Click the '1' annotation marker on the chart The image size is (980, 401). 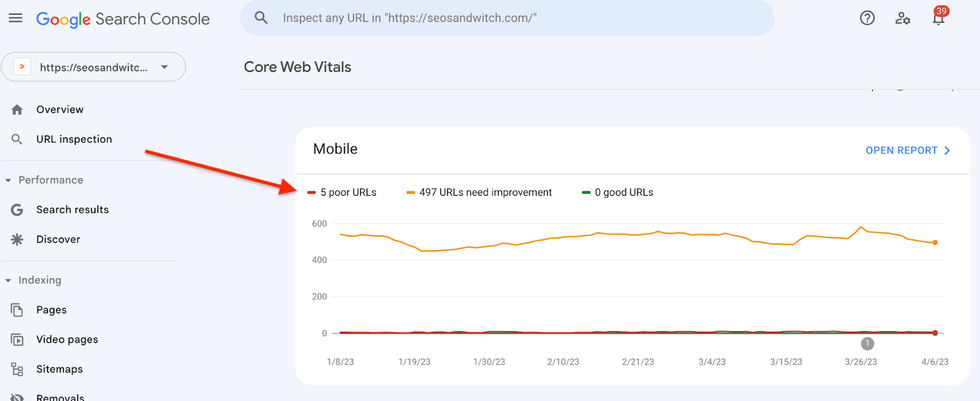pos(867,344)
